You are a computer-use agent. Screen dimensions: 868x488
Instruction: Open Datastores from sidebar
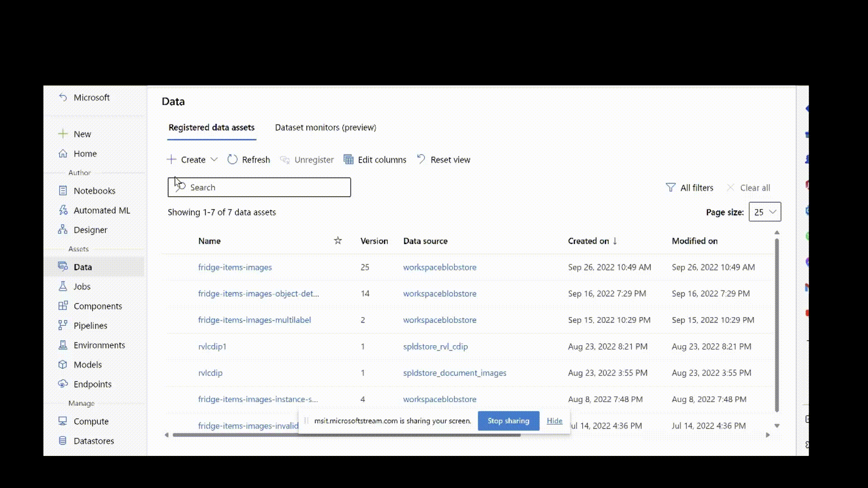[94, 441]
